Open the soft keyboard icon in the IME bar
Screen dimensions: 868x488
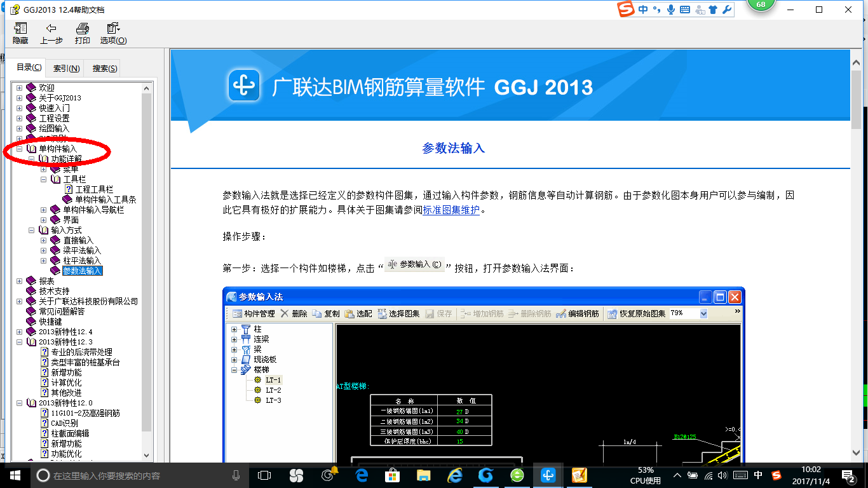point(685,10)
